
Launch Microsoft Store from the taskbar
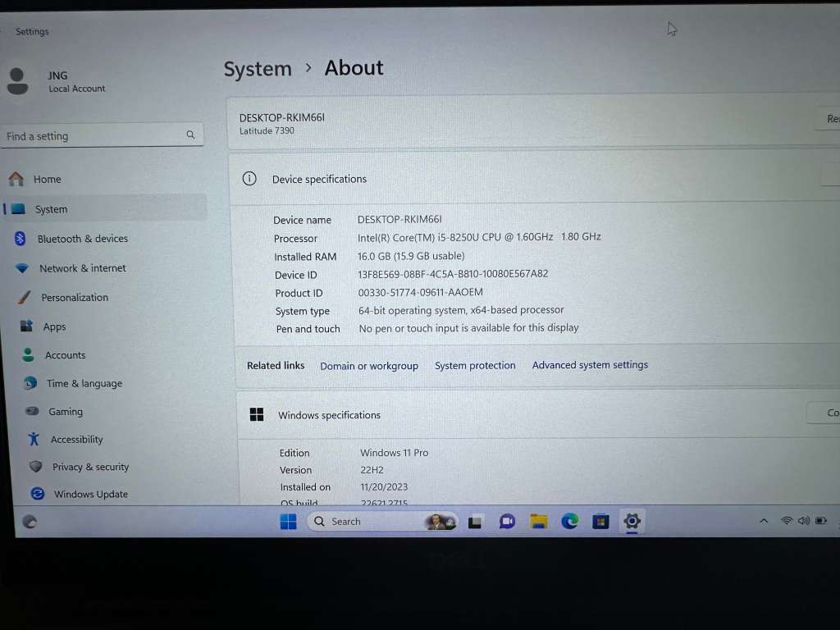(601, 521)
